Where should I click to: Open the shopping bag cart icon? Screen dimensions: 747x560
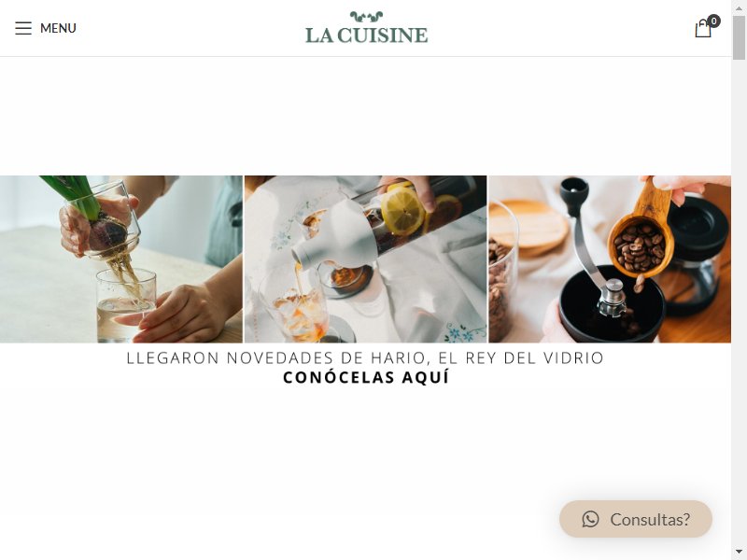coord(703,28)
